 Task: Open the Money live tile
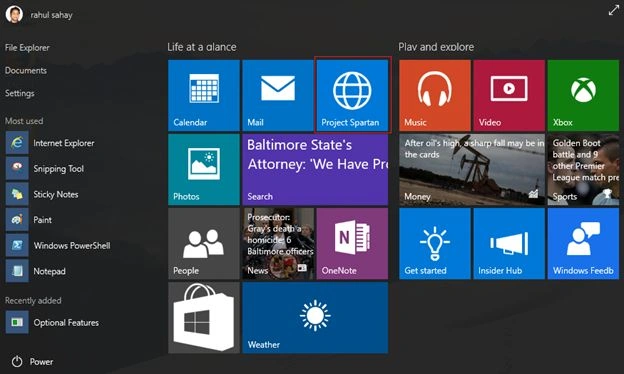[x=472, y=169]
